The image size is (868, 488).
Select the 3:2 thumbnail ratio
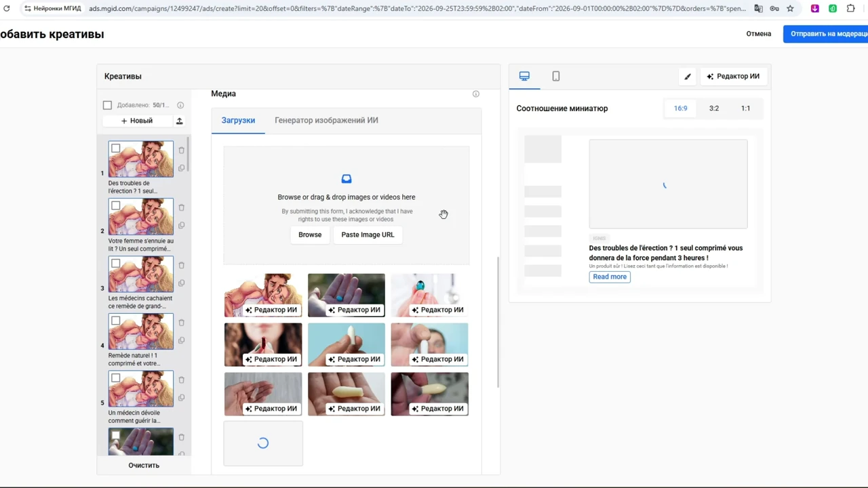tap(714, 108)
